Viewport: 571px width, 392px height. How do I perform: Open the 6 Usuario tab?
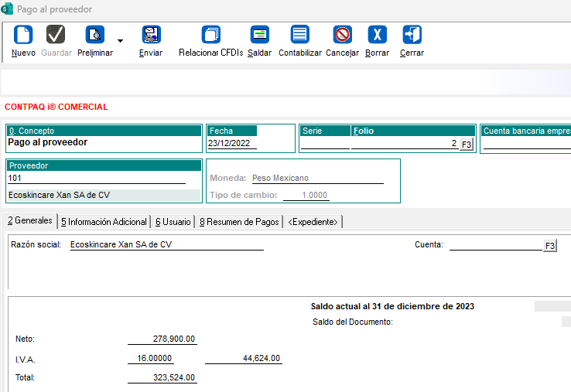[173, 222]
